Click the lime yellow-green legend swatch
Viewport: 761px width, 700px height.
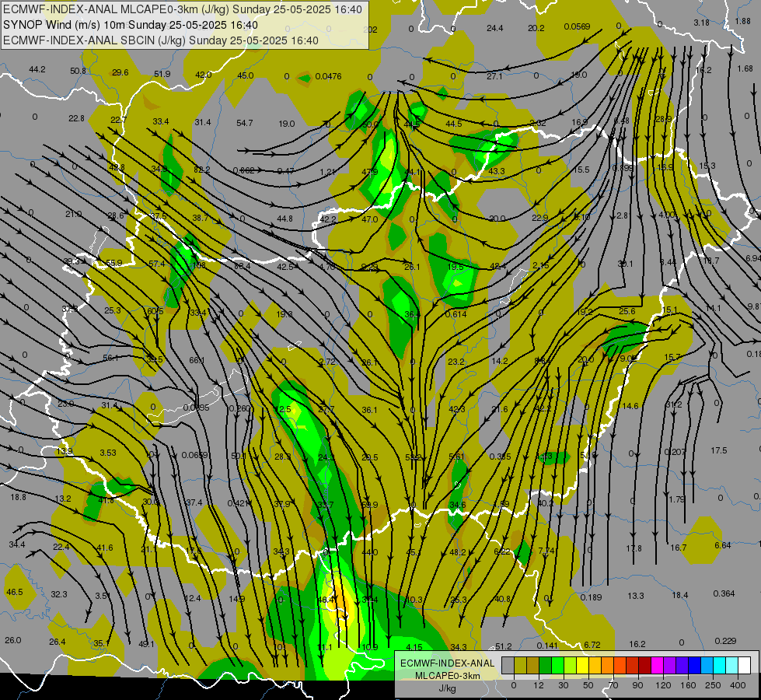(571, 665)
